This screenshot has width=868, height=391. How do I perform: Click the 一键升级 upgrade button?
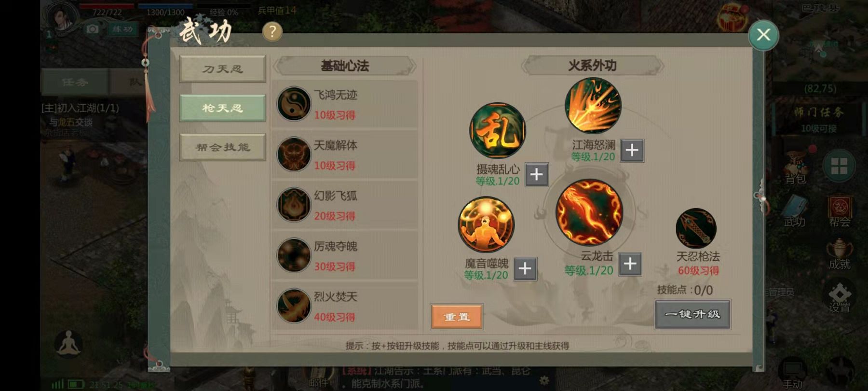pyautogui.click(x=692, y=314)
